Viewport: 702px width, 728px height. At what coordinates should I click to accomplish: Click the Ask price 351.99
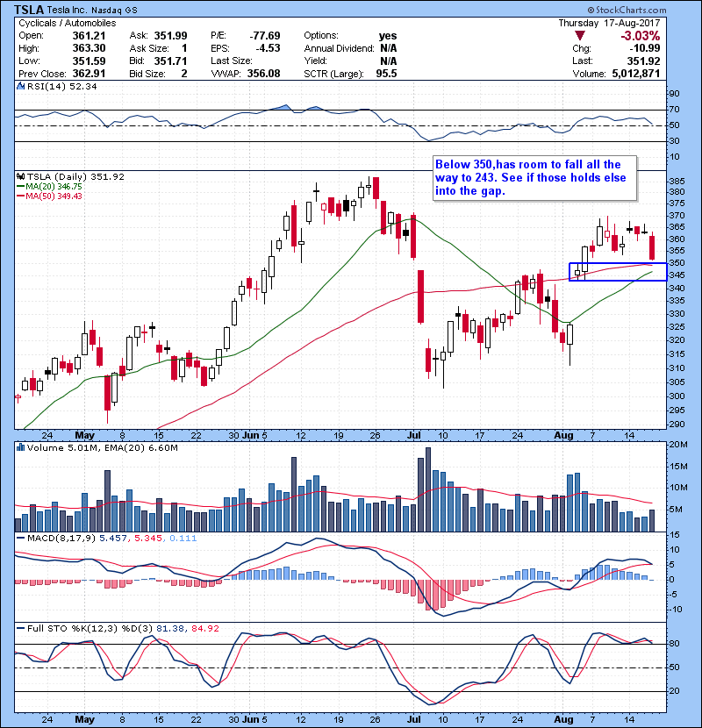click(170, 36)
